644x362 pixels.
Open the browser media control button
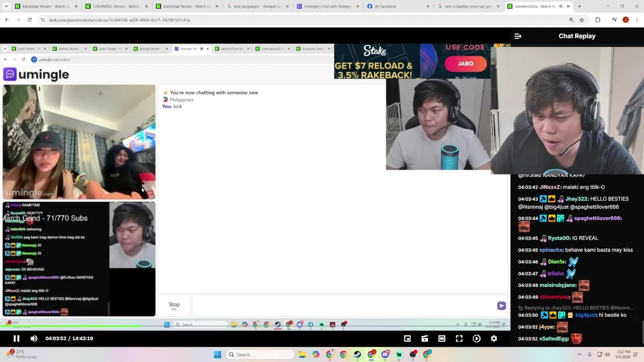(614, 20)
